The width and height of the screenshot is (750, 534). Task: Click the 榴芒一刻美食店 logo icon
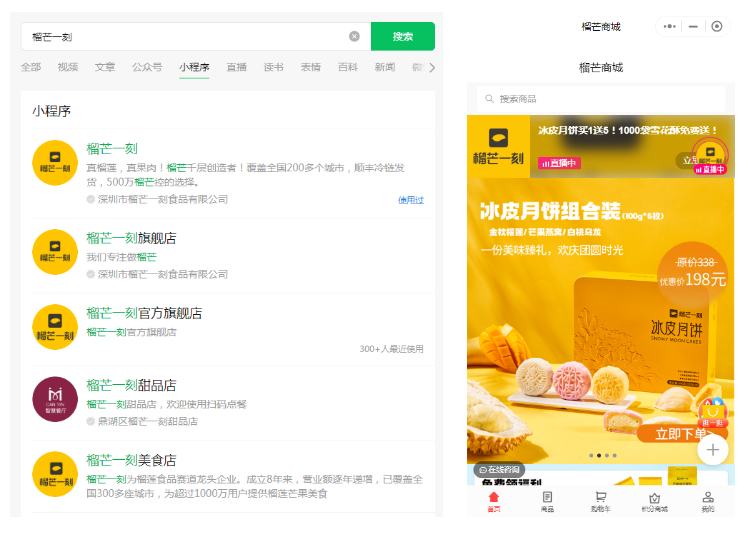coord(55,474)
